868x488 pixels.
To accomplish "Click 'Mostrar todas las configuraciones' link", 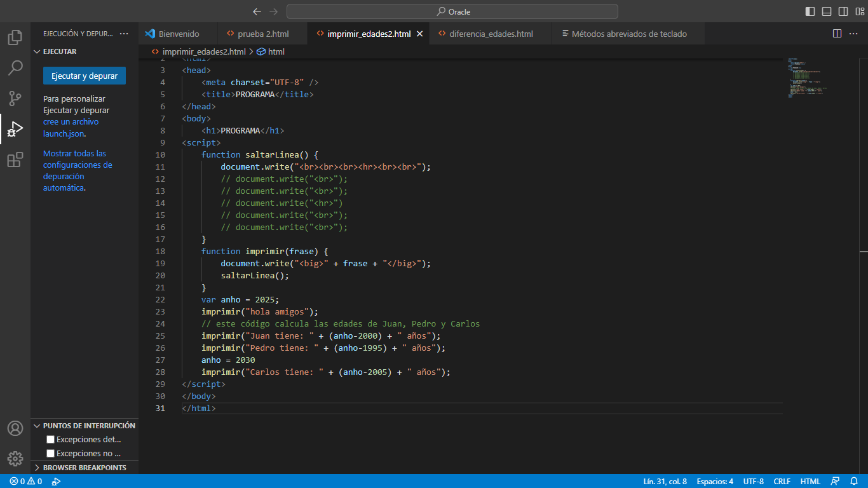I will [78, 170].
